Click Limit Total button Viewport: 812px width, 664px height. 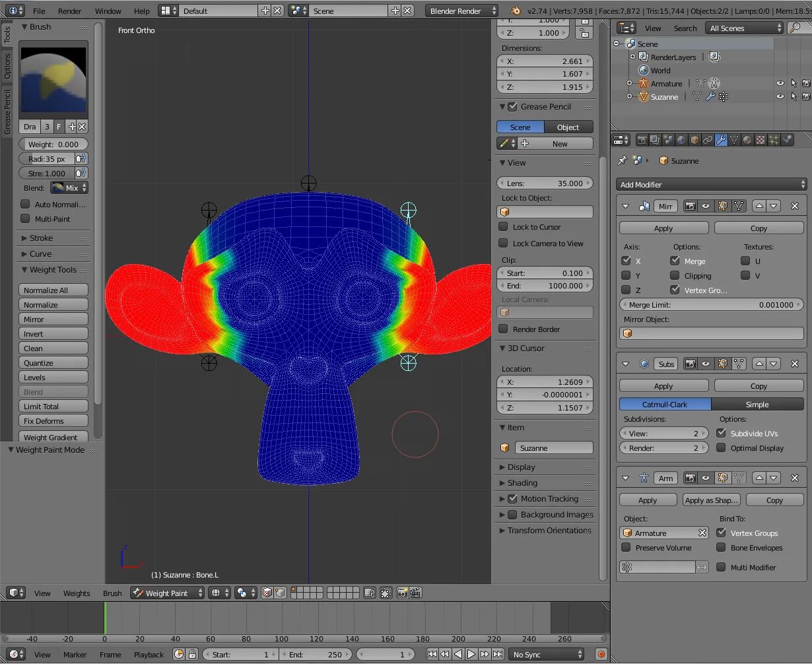pos(53,406)
